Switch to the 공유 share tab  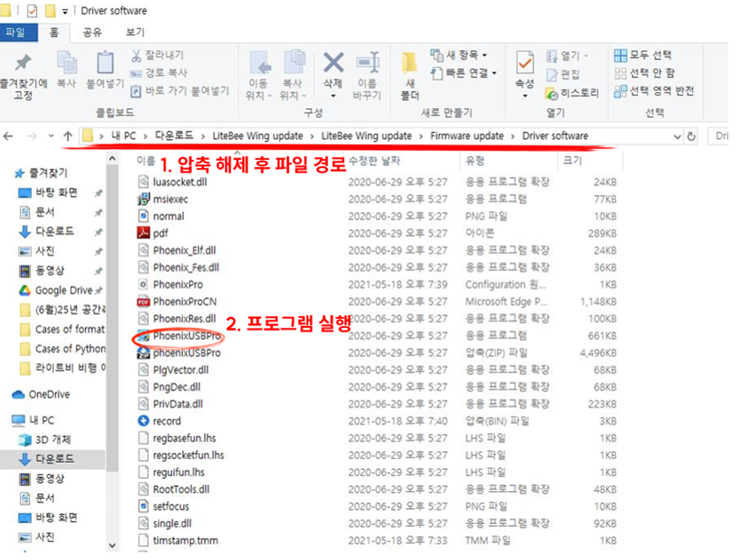pyautogui.click(x=92, y=32)
